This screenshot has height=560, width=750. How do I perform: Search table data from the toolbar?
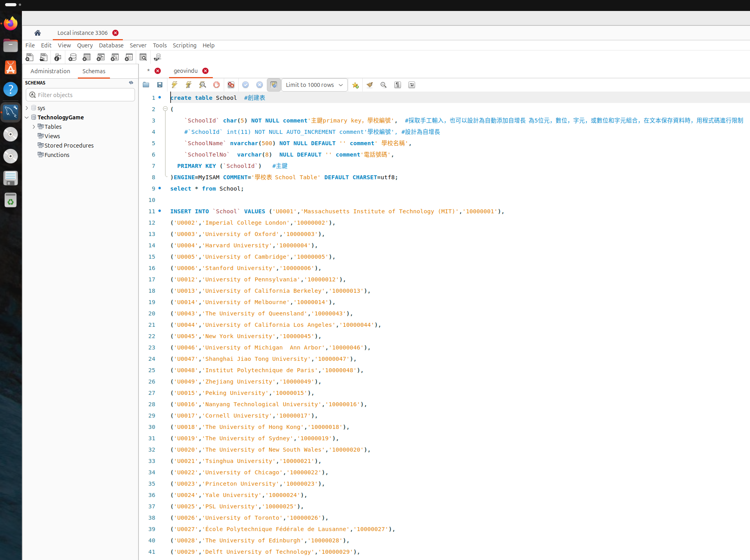point(143,58)
